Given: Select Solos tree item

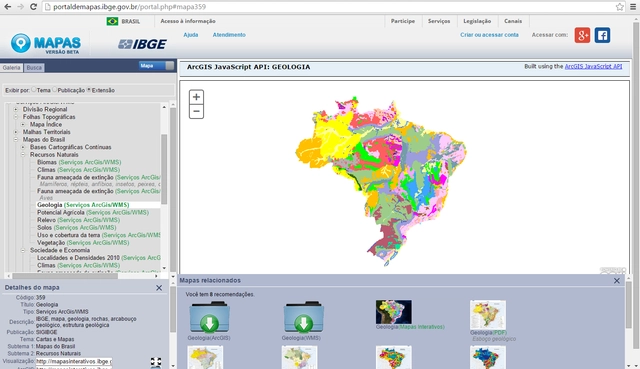Looking at the screenshot, I should tap(76, 227).
